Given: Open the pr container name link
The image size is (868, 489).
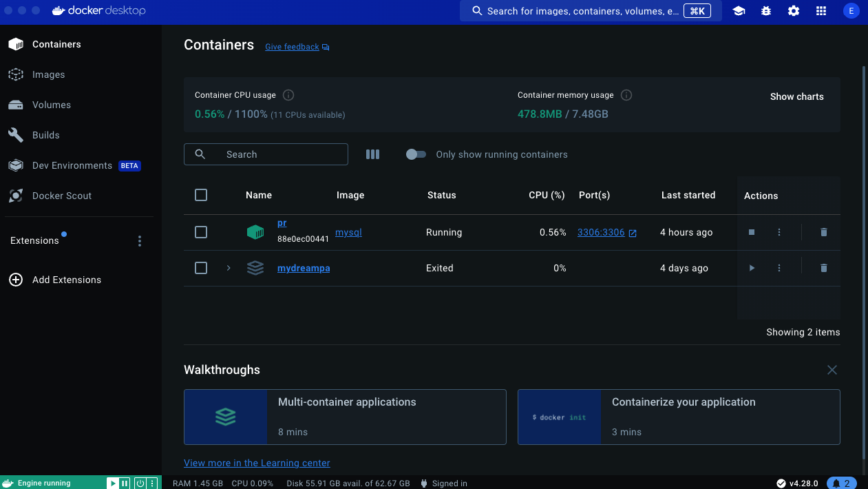Looking at the screenshot, I should coord(282,223).
